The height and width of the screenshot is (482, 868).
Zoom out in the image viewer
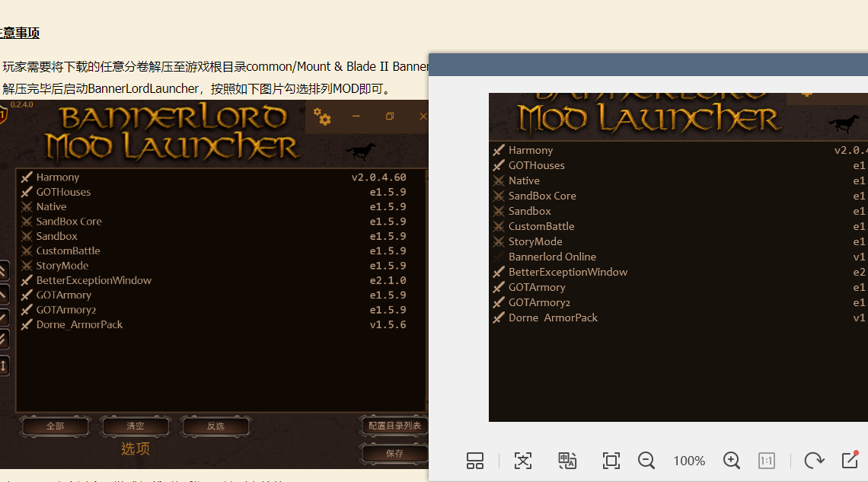click(646, 461)
